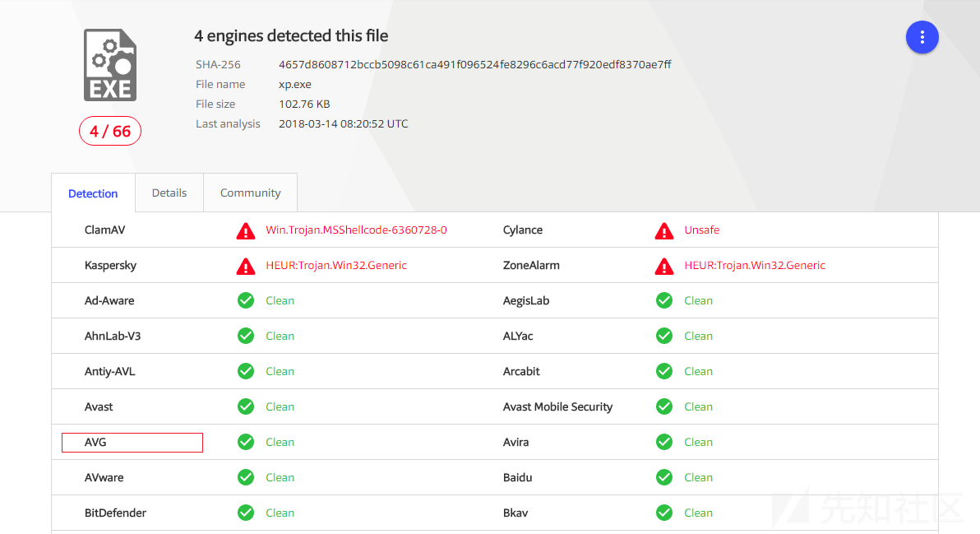The height and width of the screenshot is (534, 980).
Task: Click the Arcabit engine name
Action: (521, 371)
